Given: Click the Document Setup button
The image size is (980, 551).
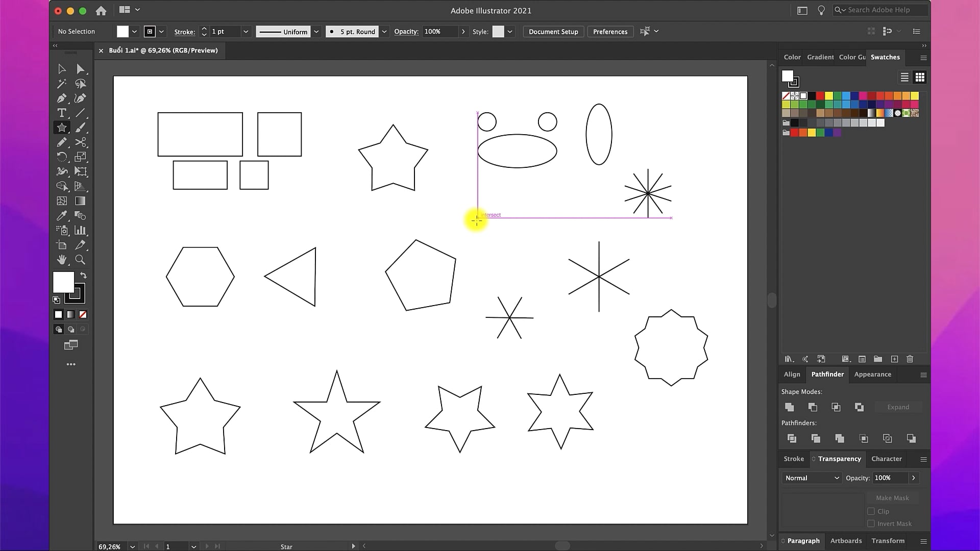Looking at the screenshot, I should (553, 32).
